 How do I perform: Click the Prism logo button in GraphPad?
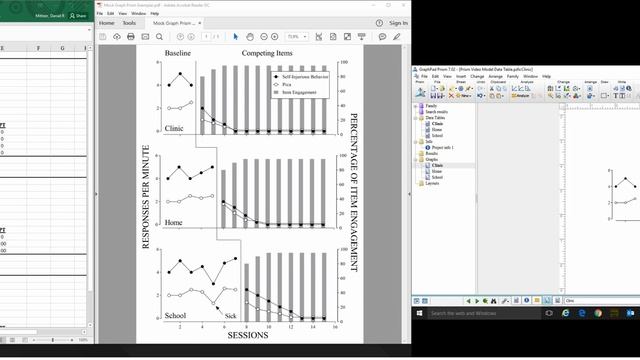click(x=420, y=93)
